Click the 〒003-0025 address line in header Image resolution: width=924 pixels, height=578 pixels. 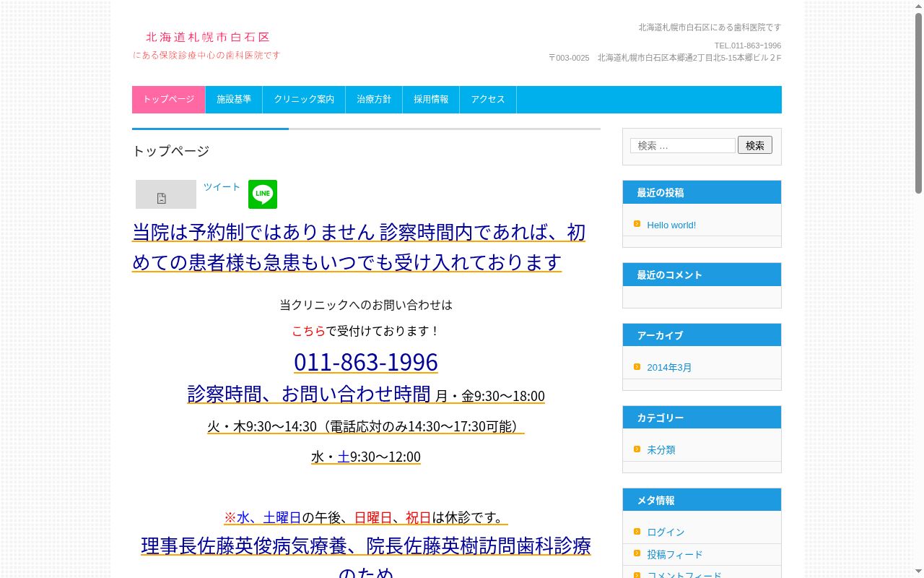tap(665, 58)
